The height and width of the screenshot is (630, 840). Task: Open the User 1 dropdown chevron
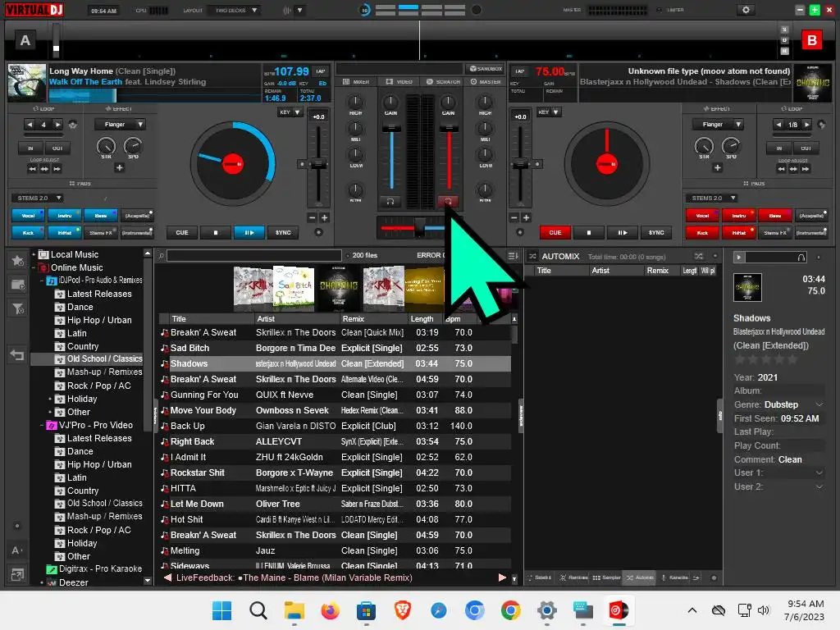coord(819,472)
